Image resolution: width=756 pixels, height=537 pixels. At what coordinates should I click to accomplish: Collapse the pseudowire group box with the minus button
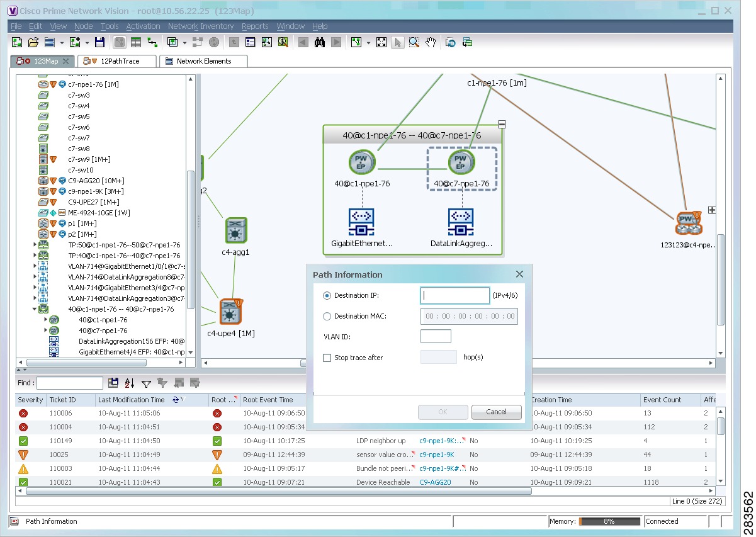pos(502,124)
